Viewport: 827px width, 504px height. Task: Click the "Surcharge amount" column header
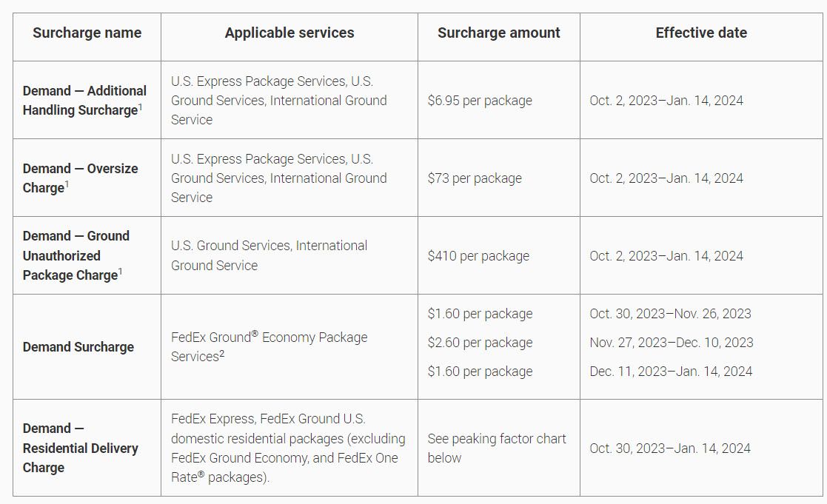(x=498, y=33)
